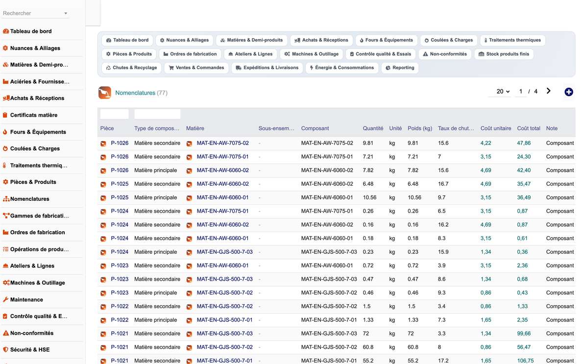Select Chutes & Recyclage top tab

click(131, 68)
